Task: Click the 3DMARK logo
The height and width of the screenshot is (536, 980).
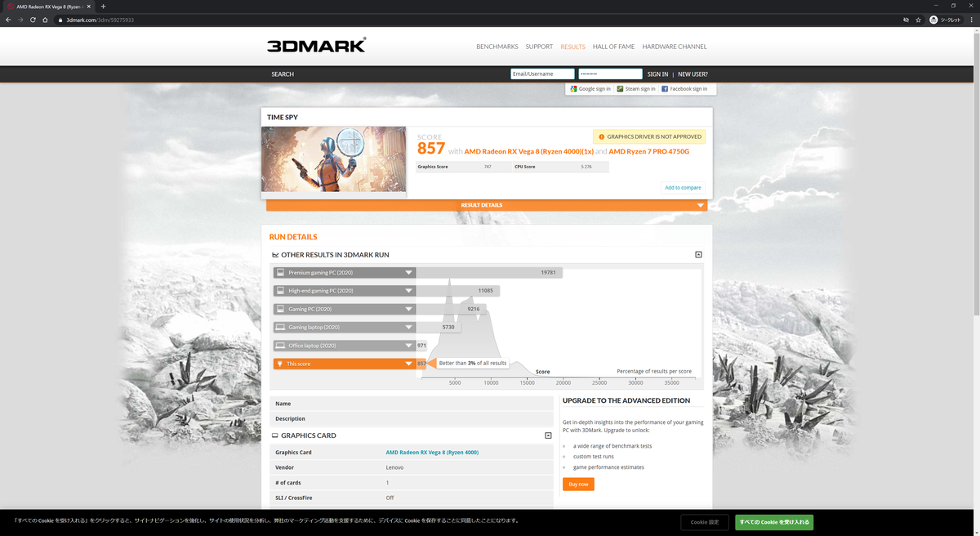Action: (316, 46)
